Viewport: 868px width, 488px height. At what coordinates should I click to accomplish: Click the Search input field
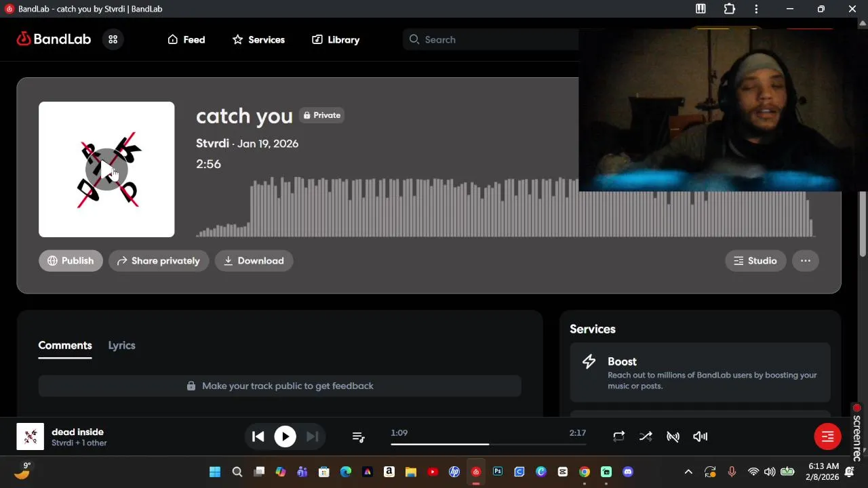coord(491,39)
